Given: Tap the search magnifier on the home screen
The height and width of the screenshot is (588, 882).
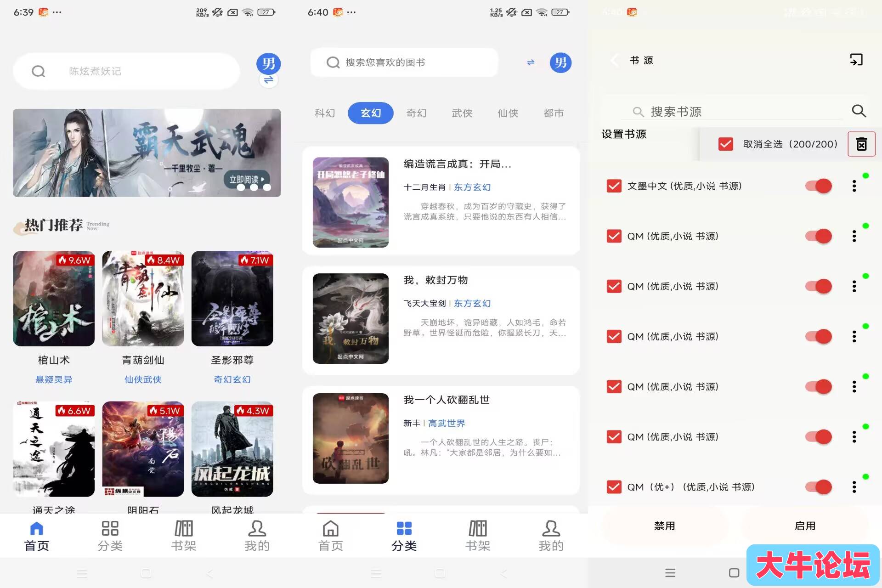Looking at the screenshot, I should pos(38,71).
